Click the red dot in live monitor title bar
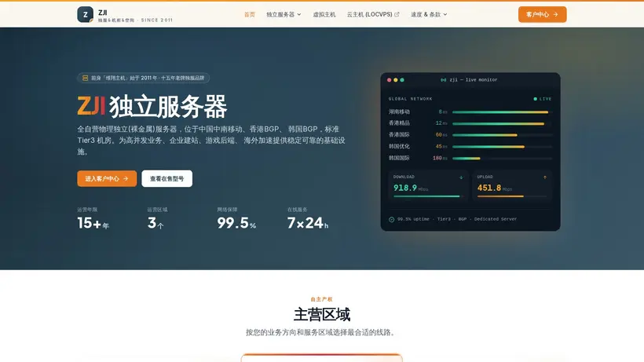 pos(389,80)
